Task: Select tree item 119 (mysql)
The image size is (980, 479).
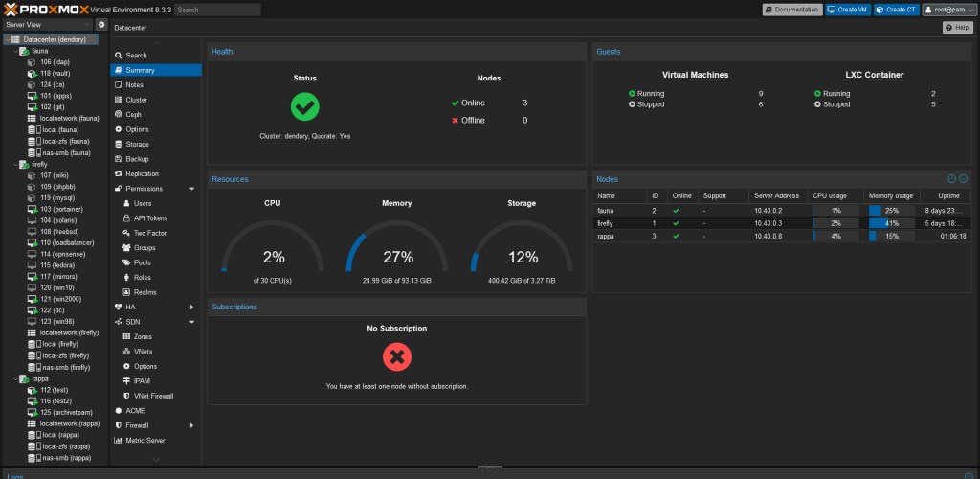Action: (54, 197)
